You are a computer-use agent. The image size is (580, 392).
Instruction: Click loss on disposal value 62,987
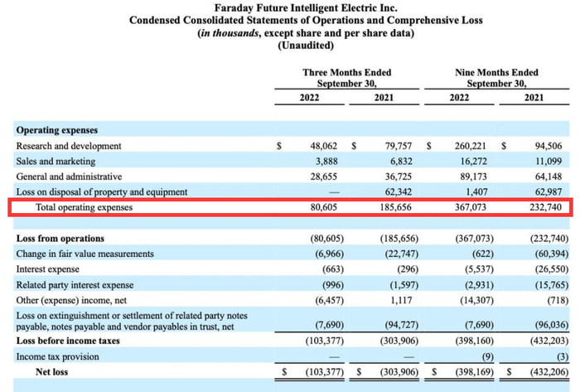(549, 192)
